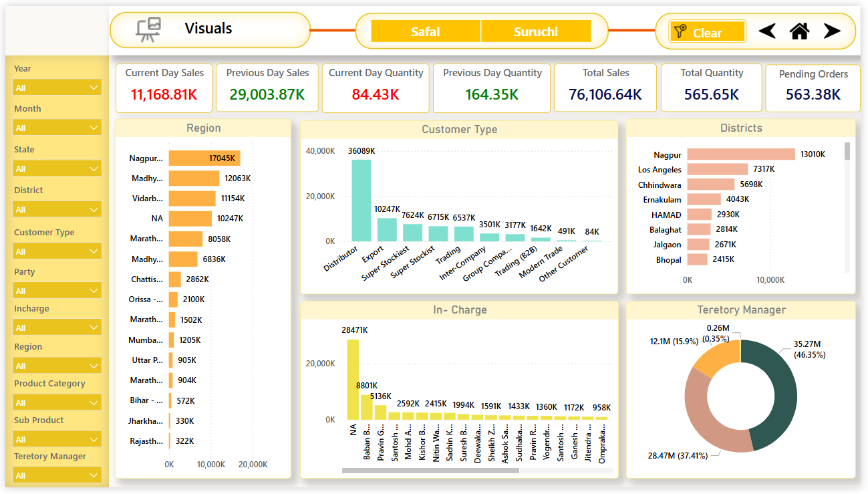Go to home page icon
Screen dimensions: 868x494
coord(800,31)
